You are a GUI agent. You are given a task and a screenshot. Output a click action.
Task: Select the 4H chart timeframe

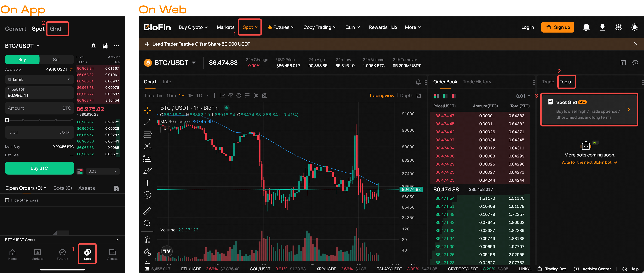pyautogui.click(x=190, y=96)
